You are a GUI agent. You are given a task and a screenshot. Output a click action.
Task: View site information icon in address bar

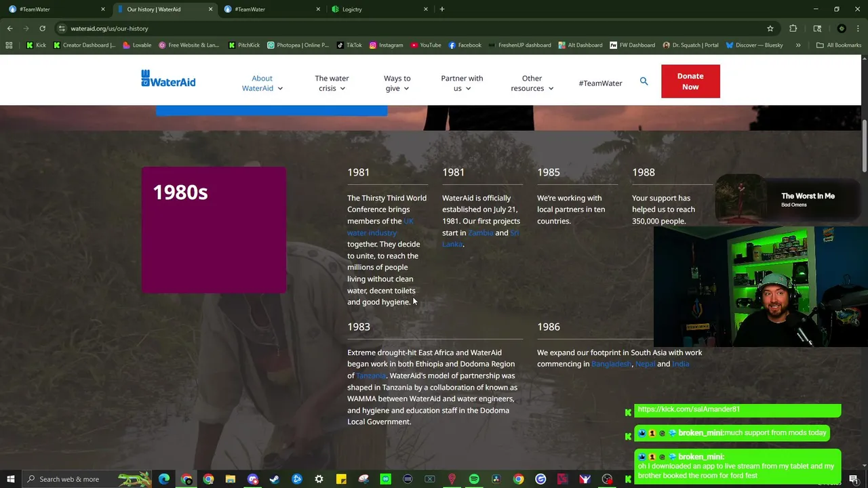(62, 28)
